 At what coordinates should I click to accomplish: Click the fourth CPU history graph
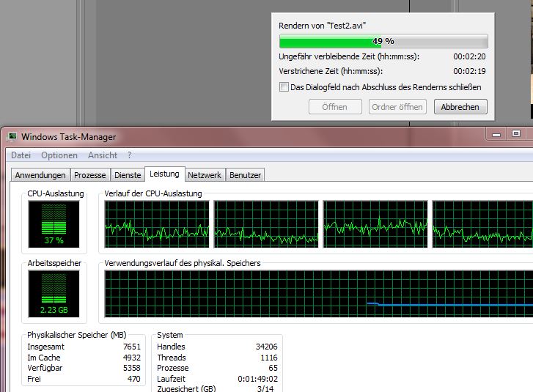point(482,224)
